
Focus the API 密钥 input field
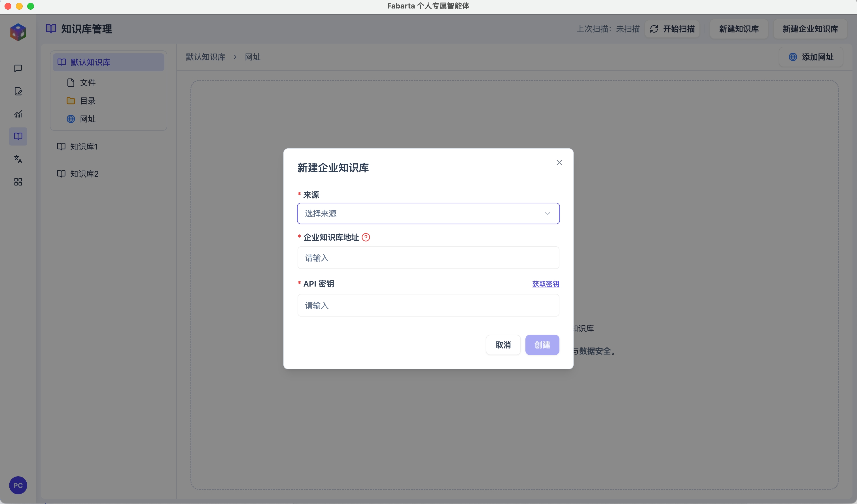tap(428, 305)
